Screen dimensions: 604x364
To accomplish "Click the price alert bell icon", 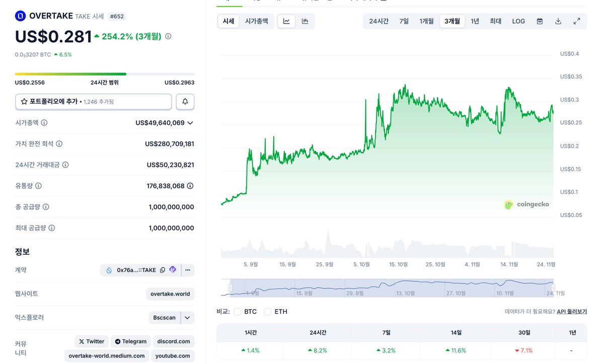I will [x=185, y=102].
